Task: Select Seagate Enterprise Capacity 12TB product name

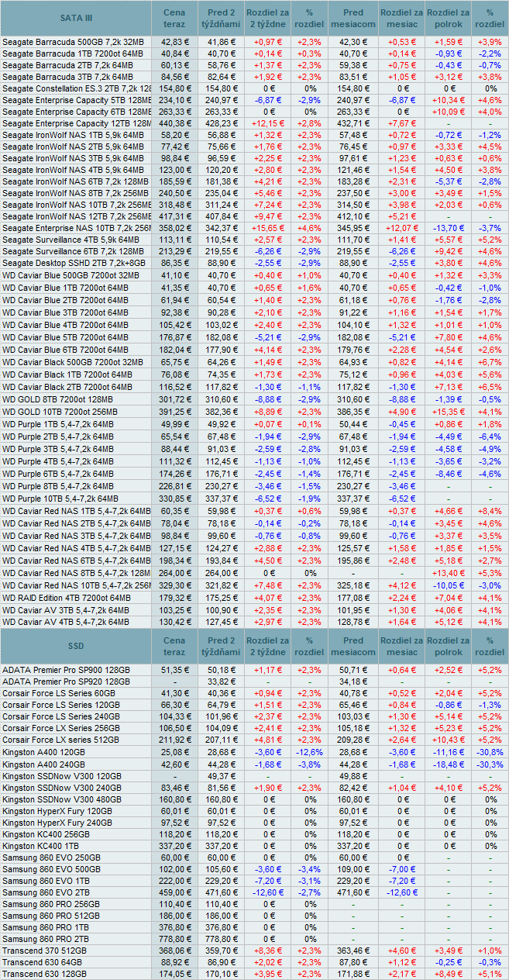Action: point(77,123)
